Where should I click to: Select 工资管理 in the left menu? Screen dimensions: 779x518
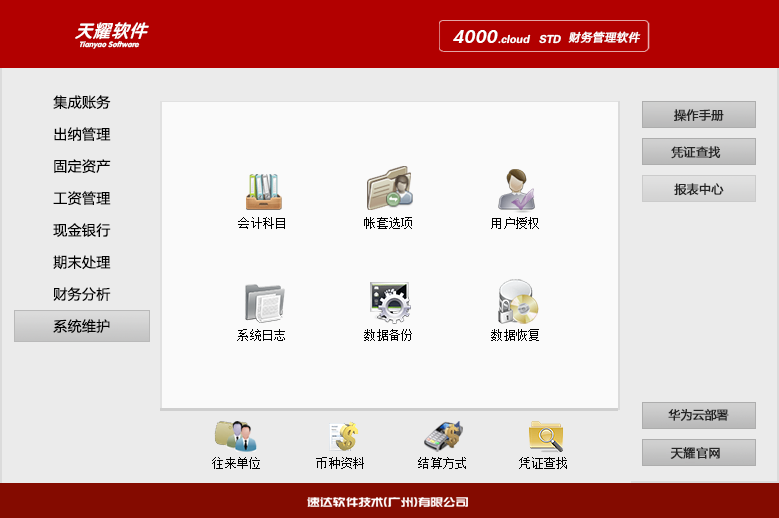81,198
